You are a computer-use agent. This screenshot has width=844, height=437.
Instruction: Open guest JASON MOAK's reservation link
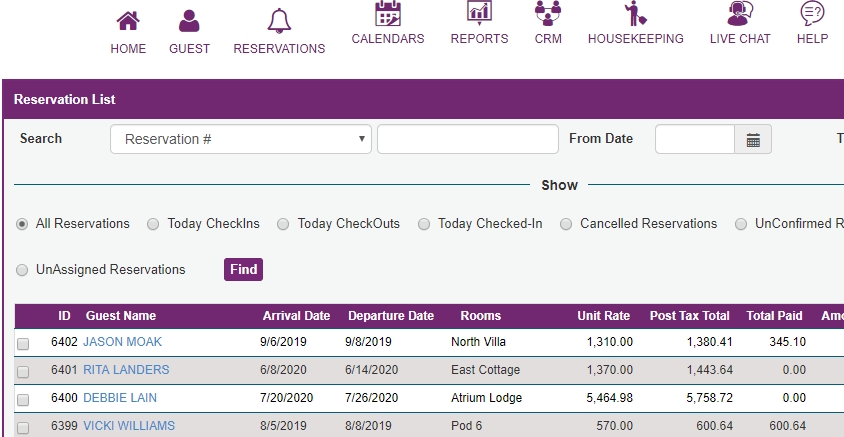coord(122,342)
